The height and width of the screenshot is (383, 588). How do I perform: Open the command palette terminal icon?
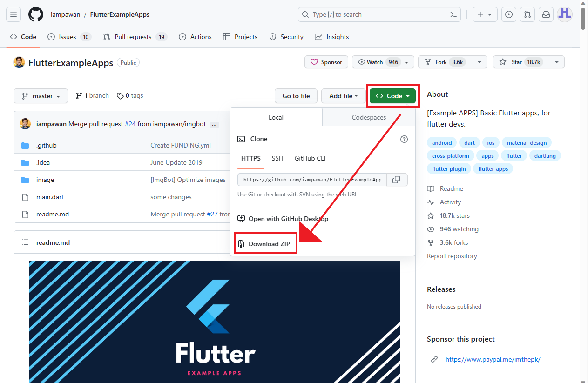pos(453,14)
